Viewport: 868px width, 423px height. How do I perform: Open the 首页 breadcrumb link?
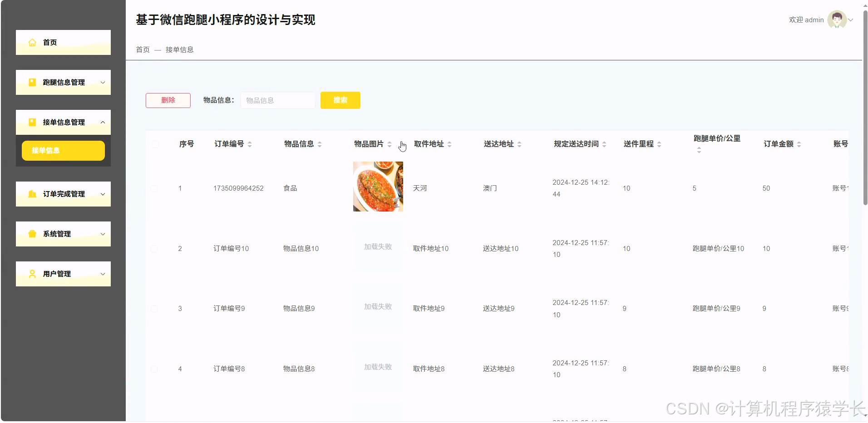tap(142, 49)
